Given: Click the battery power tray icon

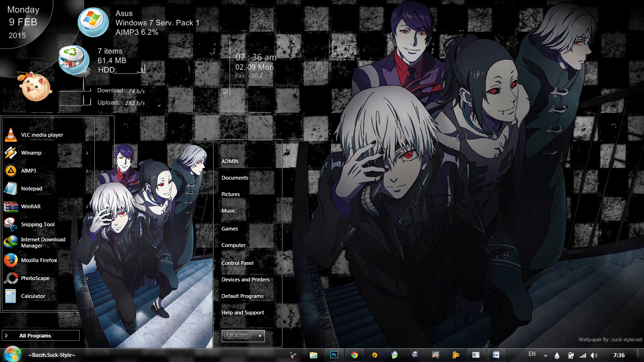Looking at the screenshot, I should [x=570, y=355].
